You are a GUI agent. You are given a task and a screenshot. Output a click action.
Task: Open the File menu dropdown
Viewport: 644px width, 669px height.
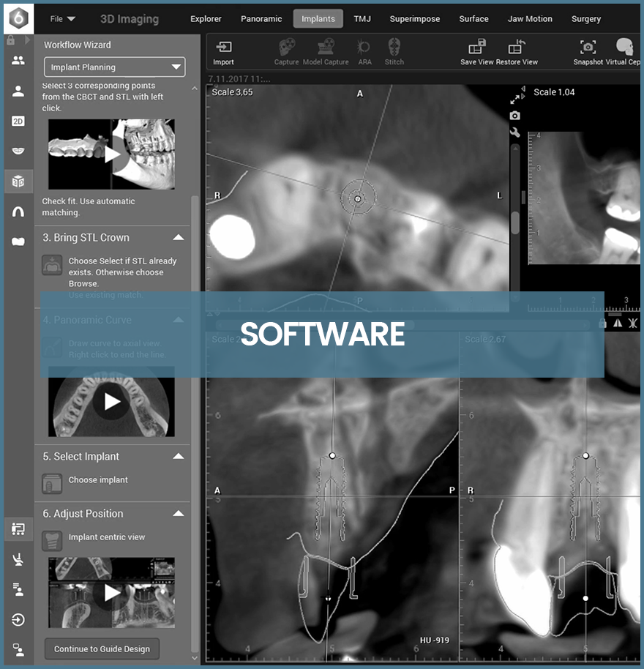tap(63, 19)
